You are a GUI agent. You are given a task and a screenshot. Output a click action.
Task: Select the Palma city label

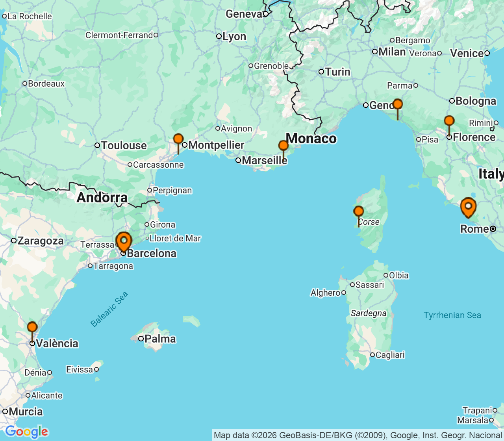pyautogui.click(x=160, y=339)
